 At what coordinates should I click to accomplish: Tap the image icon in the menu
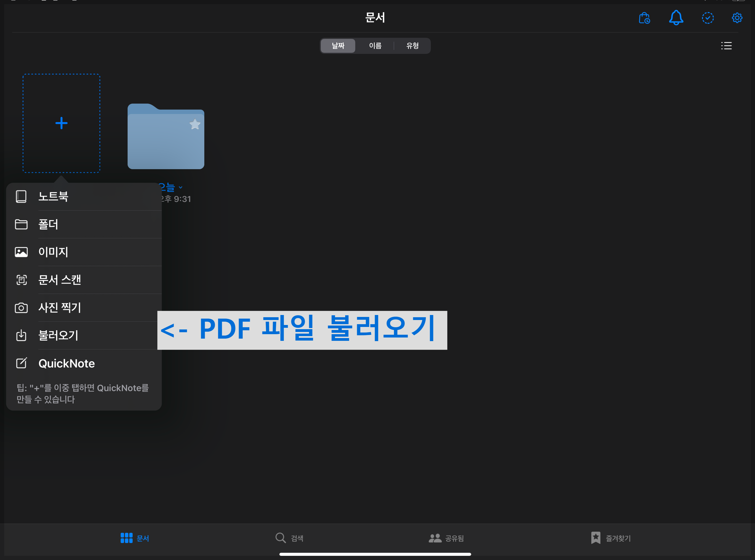(21, 252)
